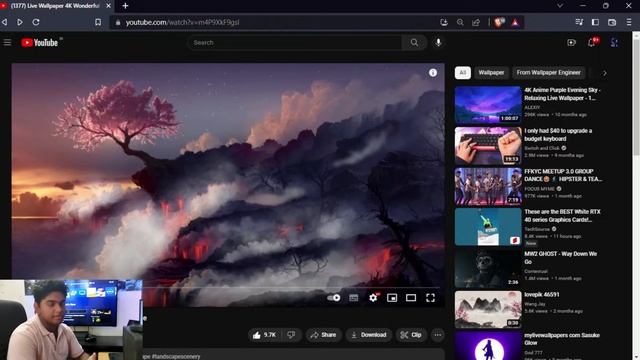Open the account avatar menu
This screenshot has height=360, width=640.
[614, 42]
